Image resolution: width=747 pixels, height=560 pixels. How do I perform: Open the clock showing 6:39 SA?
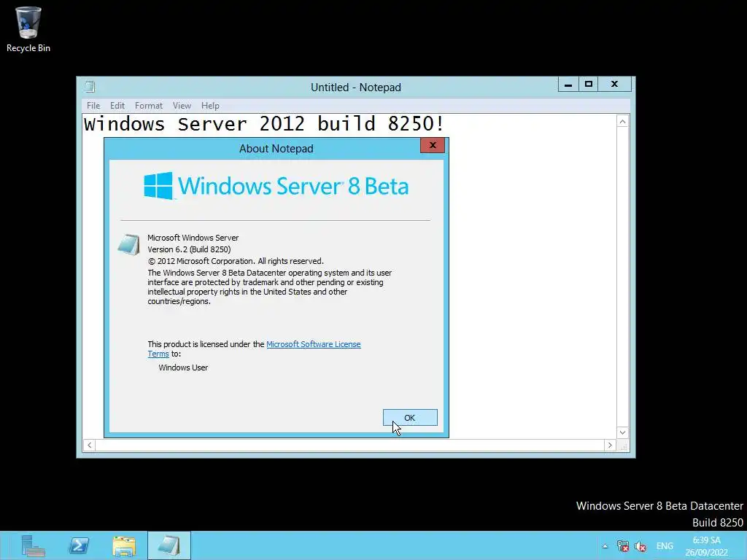coord(706,546)
